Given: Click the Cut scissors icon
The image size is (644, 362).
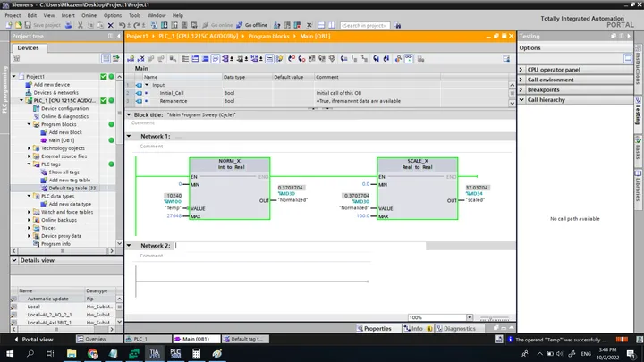Looking at the screenshot, I should (80, 25).
